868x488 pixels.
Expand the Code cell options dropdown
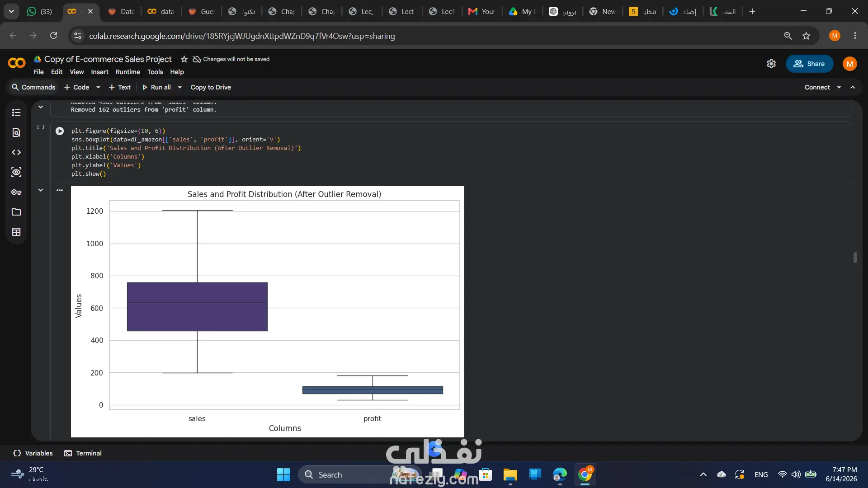pyautogui.click(x=98, y=87)
